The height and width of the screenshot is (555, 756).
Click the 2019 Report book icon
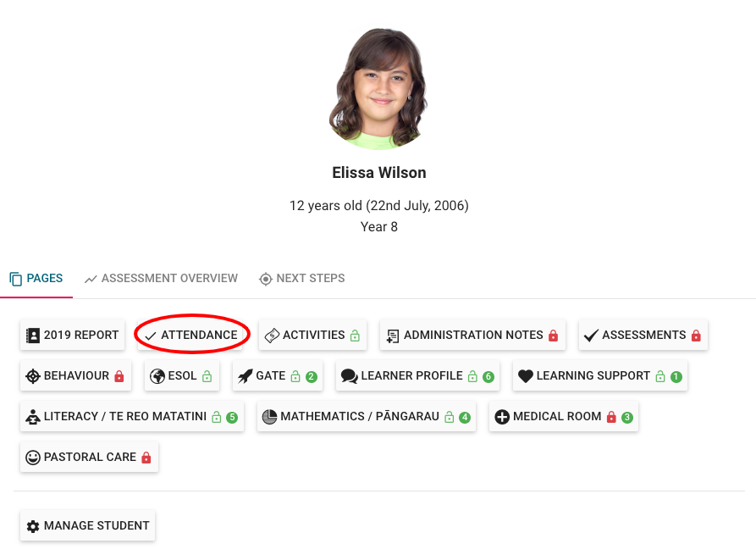pyautogui.click(x=33, y=335)
